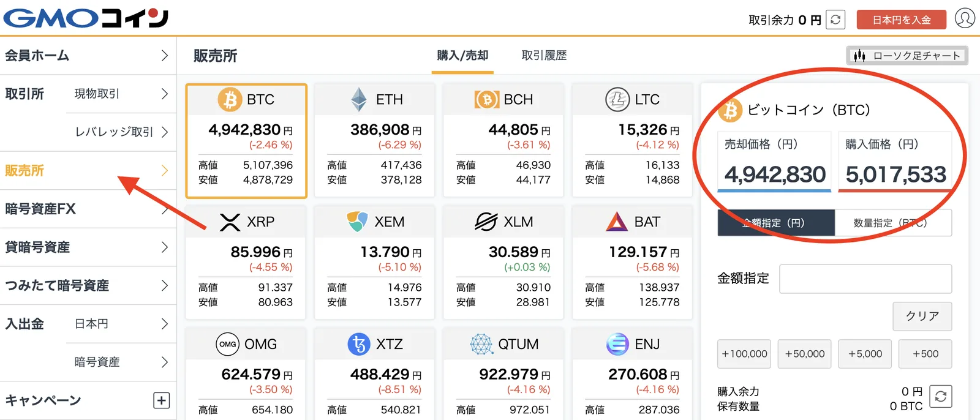Click BCH price 44,805

click(x=513, y=130)
